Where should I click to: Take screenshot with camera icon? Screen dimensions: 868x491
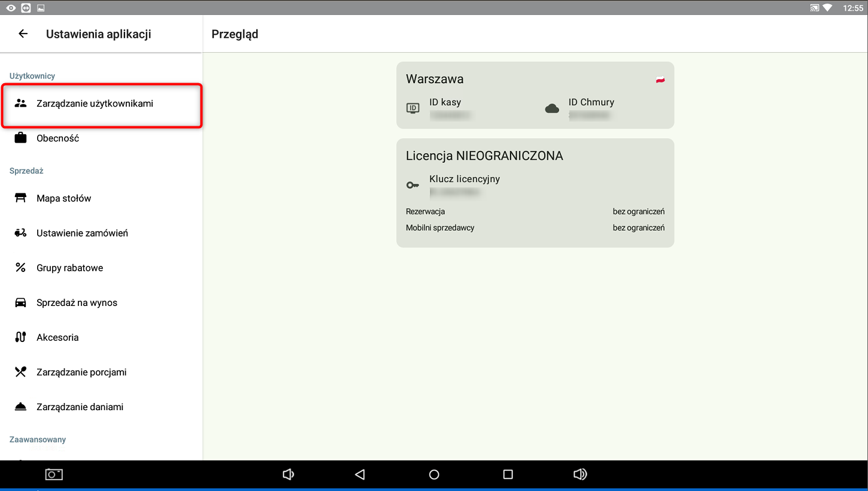[54, 474]
